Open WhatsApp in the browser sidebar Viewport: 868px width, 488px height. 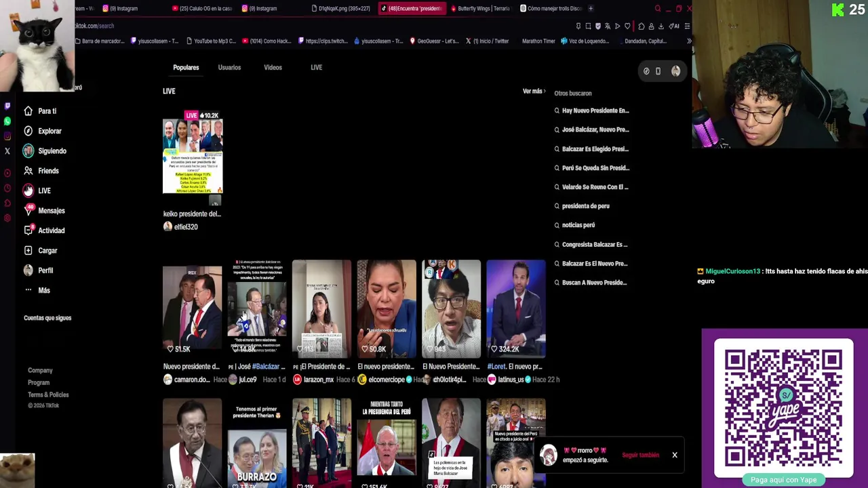pos(7,121)
